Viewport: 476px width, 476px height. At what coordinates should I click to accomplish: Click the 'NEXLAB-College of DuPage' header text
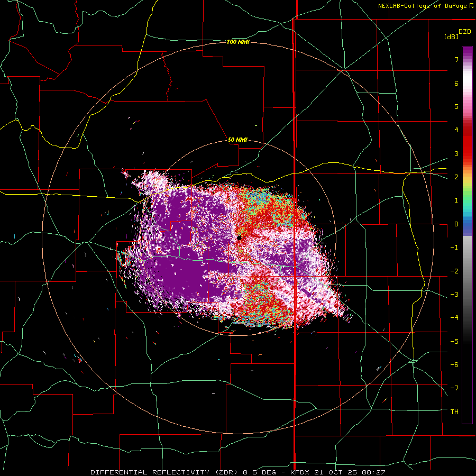[423, 6]
